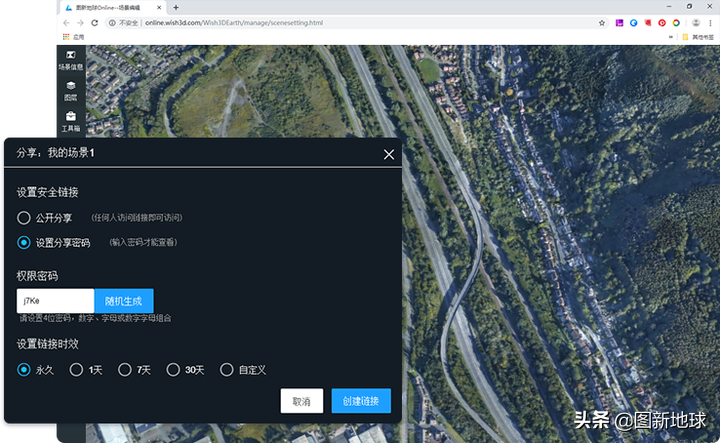Open the Chrome three-dot menu

click(710, 23)
